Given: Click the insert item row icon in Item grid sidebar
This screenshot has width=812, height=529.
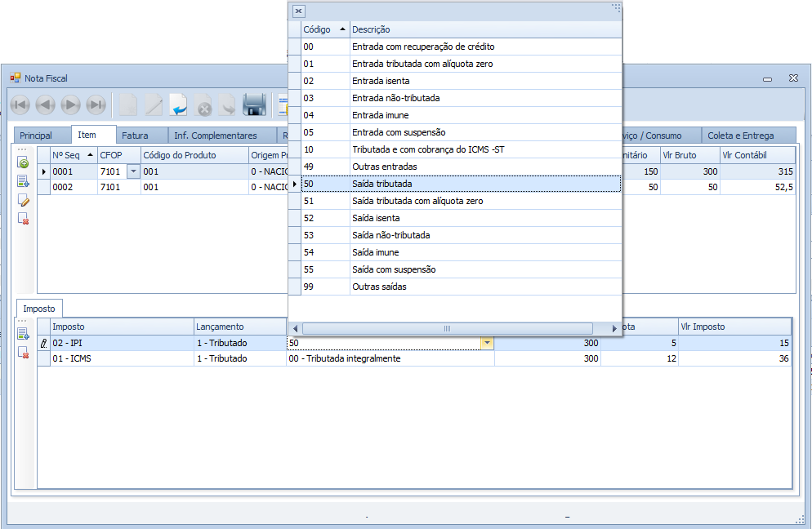Looking at the screenshot, I should coord(24,181).
